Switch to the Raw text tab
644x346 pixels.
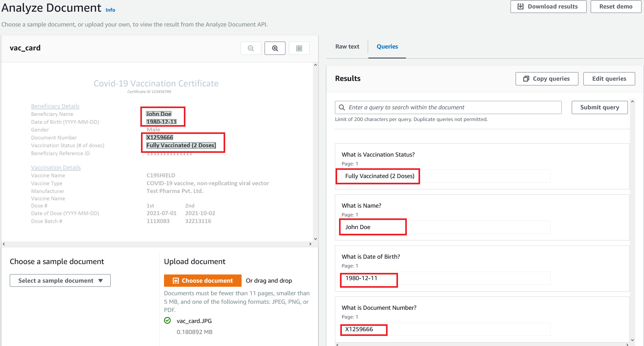[x=347, y=47]
